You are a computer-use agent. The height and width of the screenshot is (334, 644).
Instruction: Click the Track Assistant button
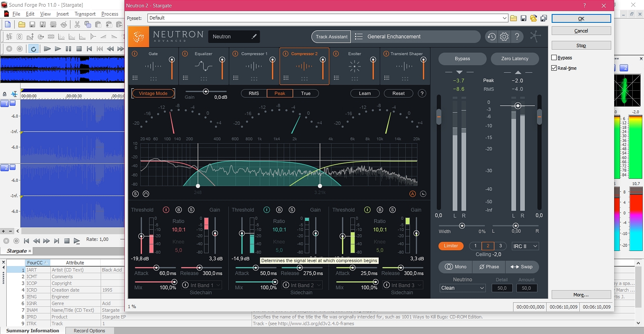click(331, 37)
